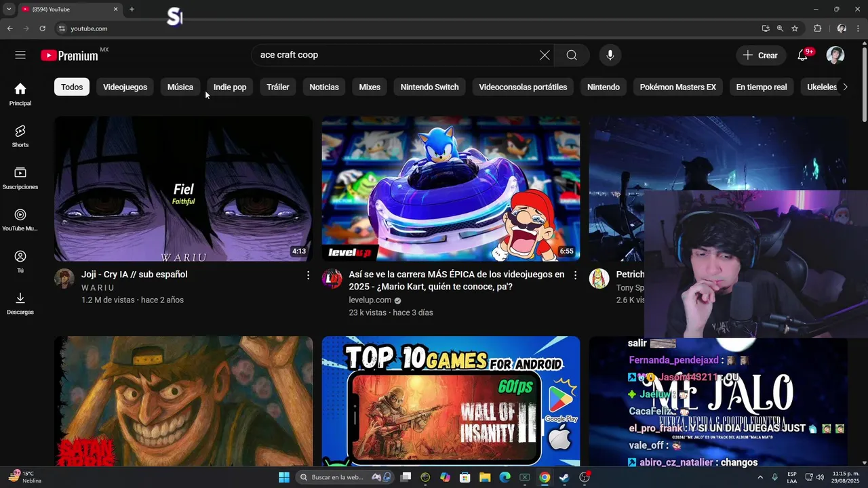Click the taskbar search box

(346, 477)
